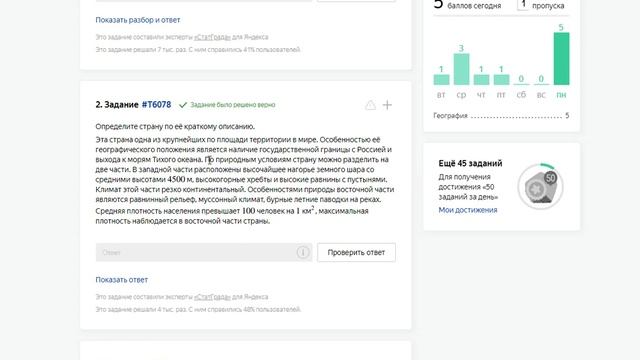Open the Мои достижения link
Viewport: 640px width, 360px height.
point(468,210)
